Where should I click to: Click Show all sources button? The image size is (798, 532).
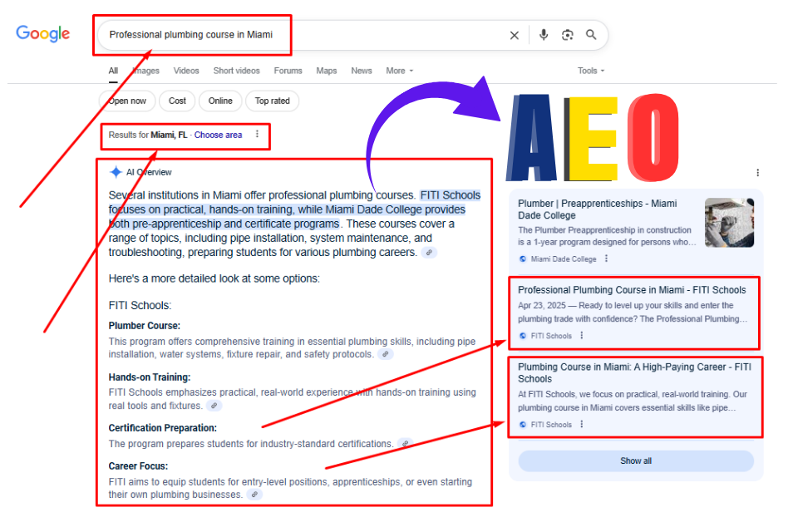(636, 461)
